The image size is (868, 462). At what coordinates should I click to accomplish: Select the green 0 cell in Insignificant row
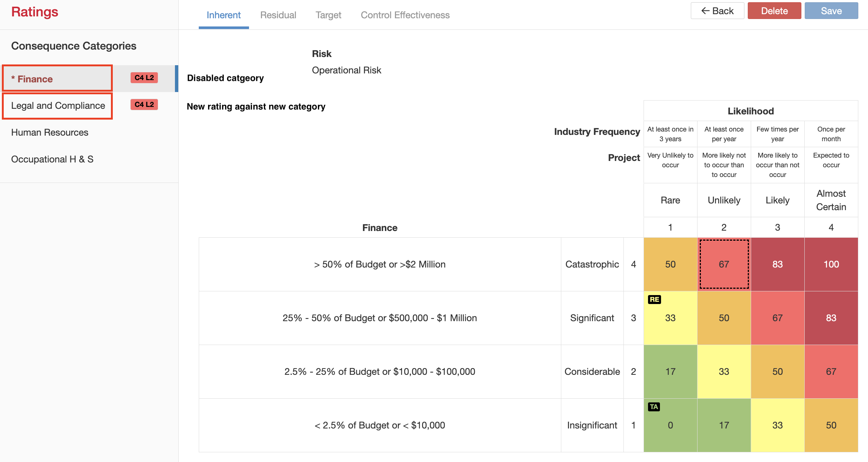670,425
